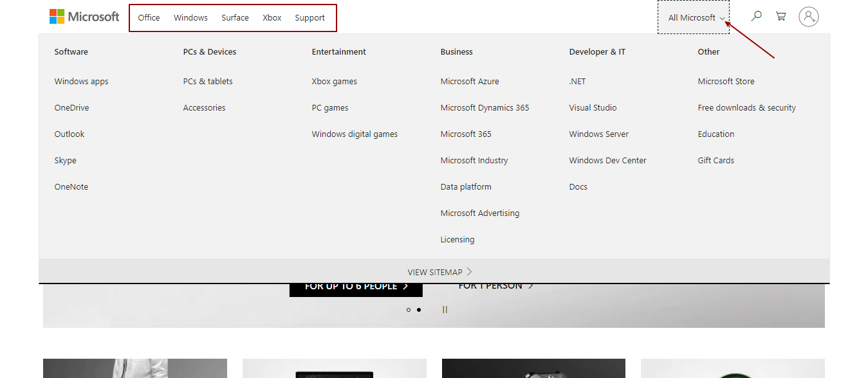868x378 pixels.
Task: Open the Microsoft Azure link
Action: click(470, 81)
